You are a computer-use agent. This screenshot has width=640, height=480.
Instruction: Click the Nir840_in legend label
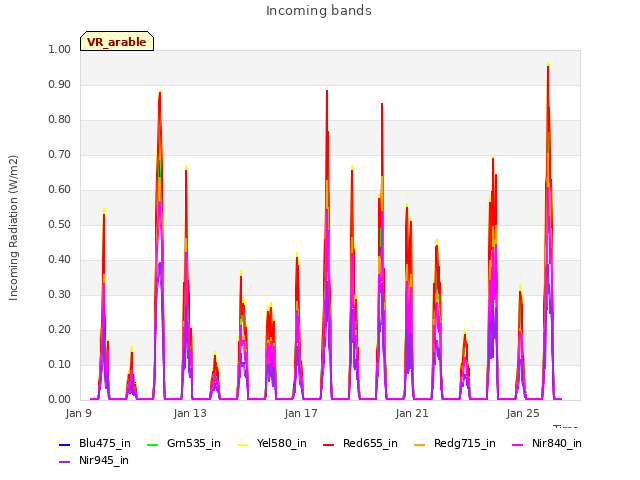(x=557, y=443)
